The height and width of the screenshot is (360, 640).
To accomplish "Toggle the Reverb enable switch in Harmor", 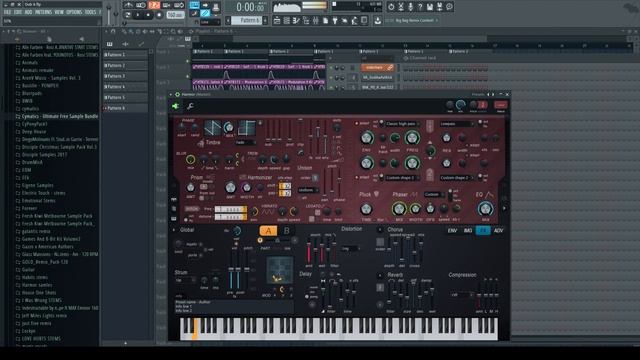I will [x=380, y=276].
